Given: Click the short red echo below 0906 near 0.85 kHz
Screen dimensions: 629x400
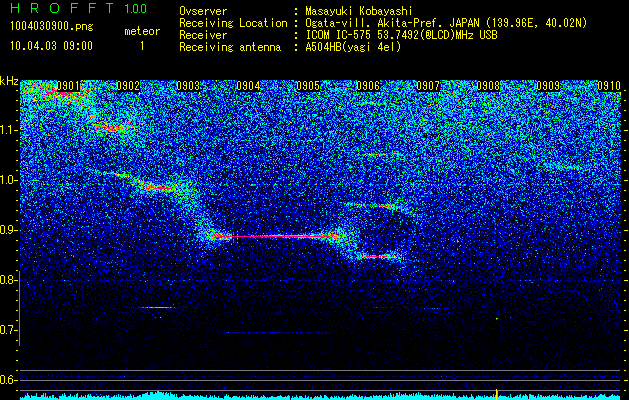Looking at the screenshot, I should point(378,256).
